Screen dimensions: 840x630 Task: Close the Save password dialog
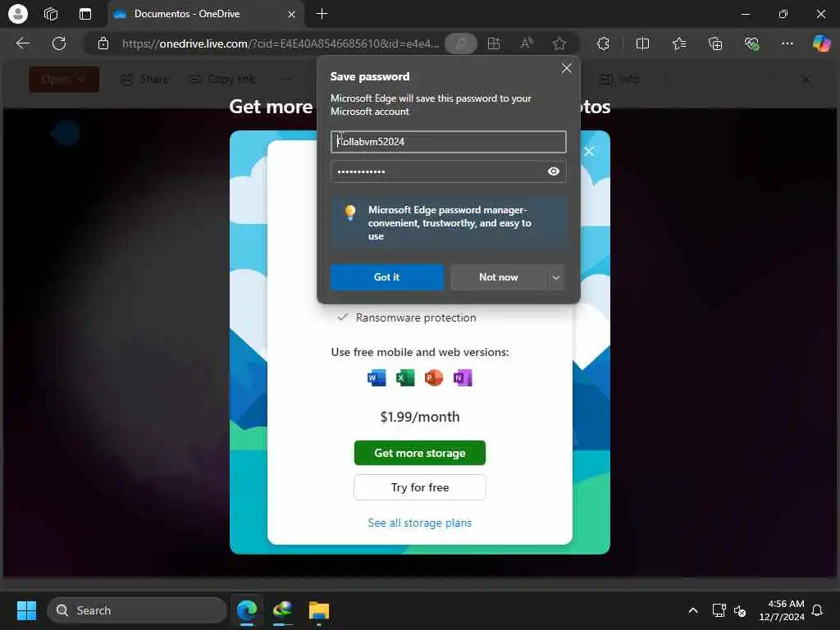[x=566, y=68]
